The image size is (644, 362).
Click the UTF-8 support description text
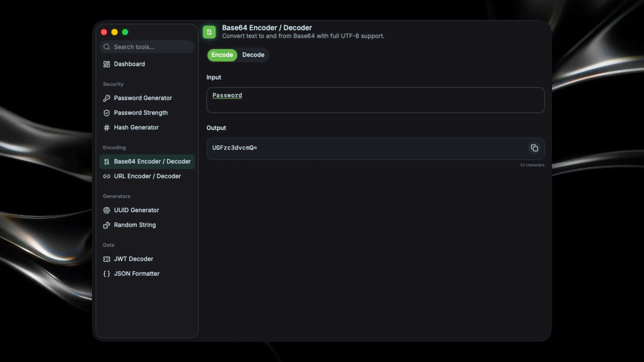pyautogui.click(x=303, y=36)
